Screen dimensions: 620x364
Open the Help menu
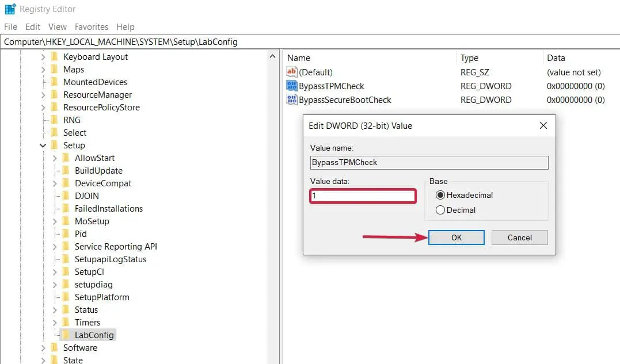click(125, 26)
